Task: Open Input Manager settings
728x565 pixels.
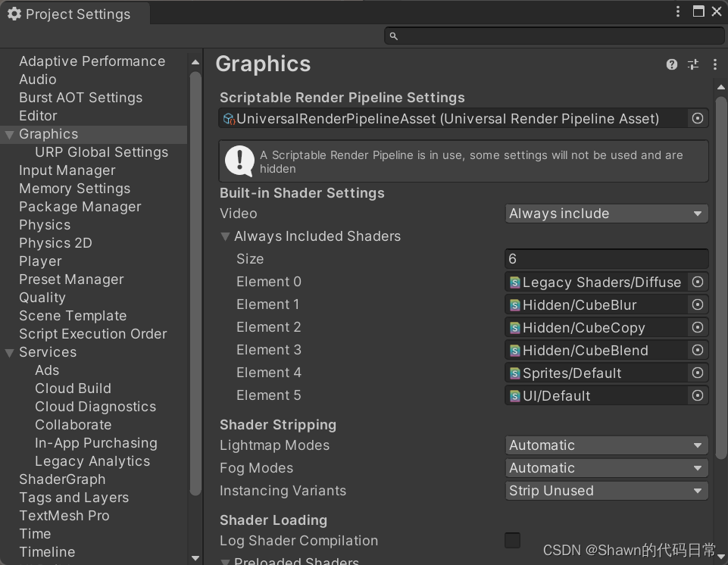Action: click(x=67, y=170)
